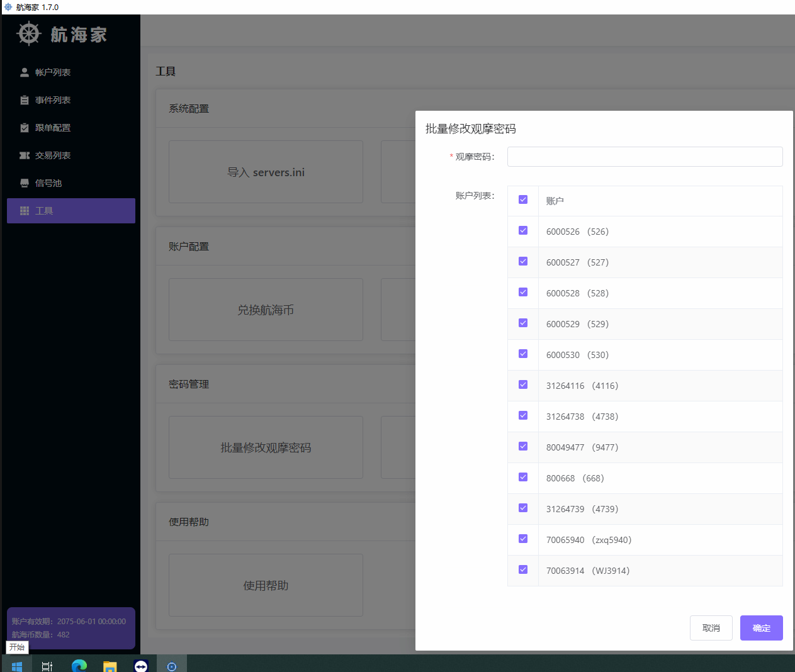Image resolution: width=795 pixels, height=672 pixels.
Task: Click the 信号池 icon in sidebar
Action: coord(25,183)
